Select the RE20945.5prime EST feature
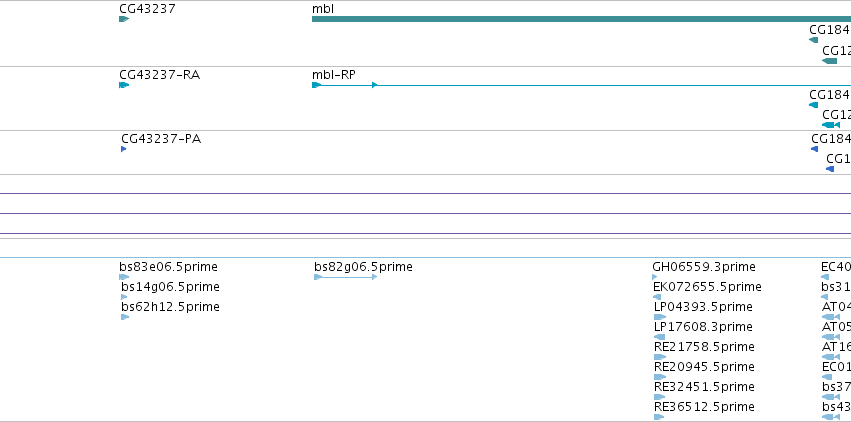This screenshot has height=422, width=851. coord(660,378)
